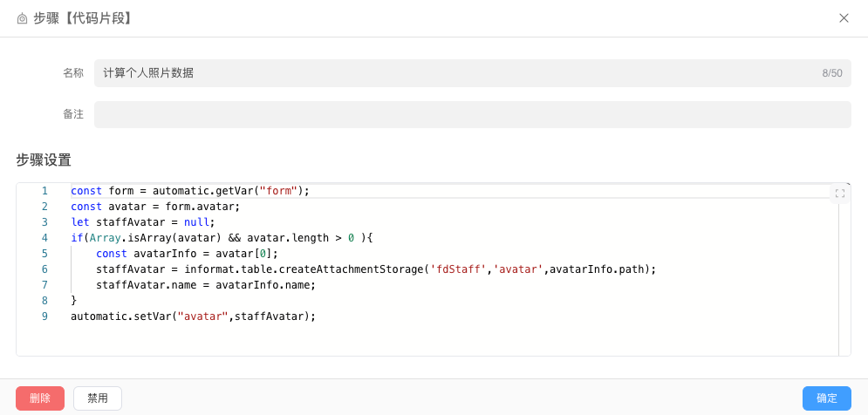868x415 pixels.
Task: Expand the code editor to fullscreen
Action: click(840, 194)
